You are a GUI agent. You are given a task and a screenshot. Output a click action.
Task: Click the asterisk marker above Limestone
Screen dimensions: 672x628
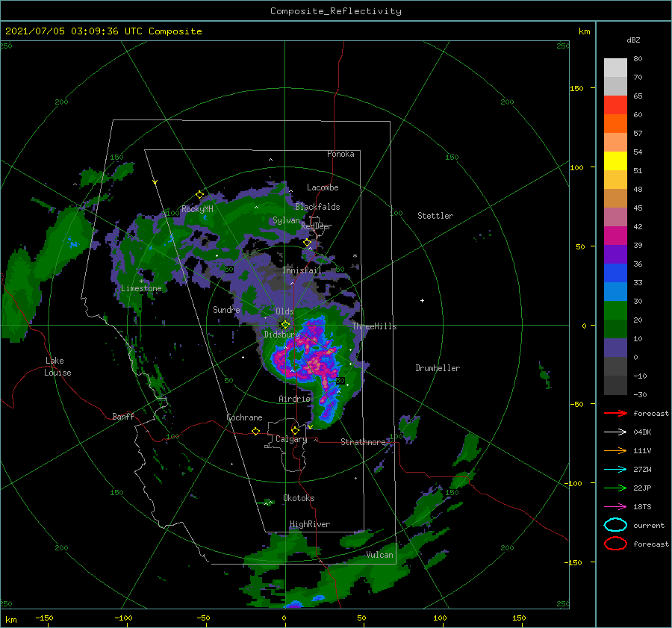(x=141, y=282)
